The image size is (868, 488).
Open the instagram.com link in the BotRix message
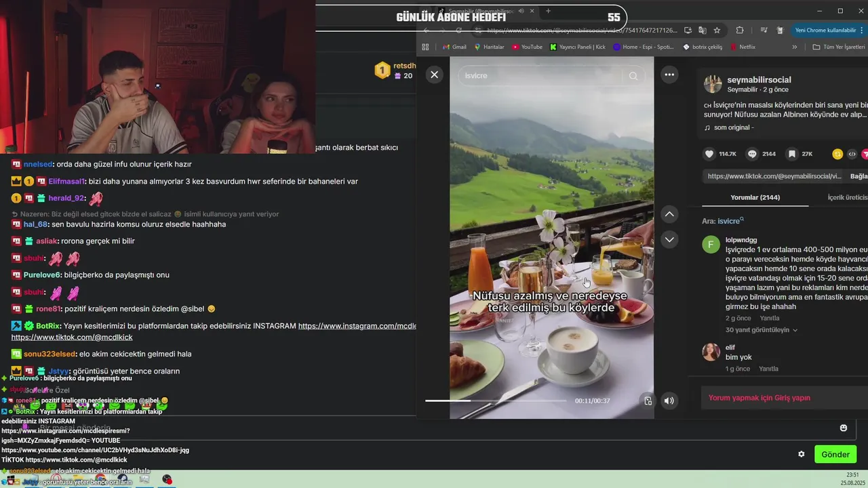tap(357, 326)
